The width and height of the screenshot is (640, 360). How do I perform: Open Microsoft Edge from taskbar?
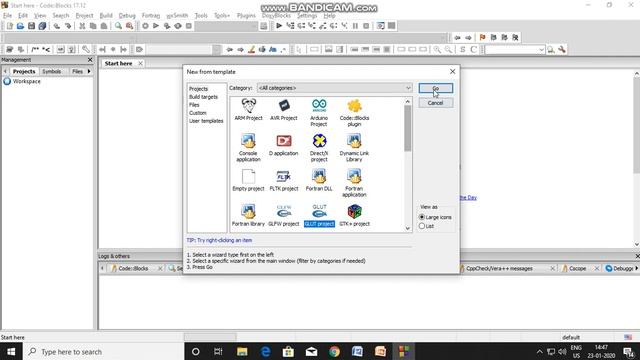(x=265, y=351)
